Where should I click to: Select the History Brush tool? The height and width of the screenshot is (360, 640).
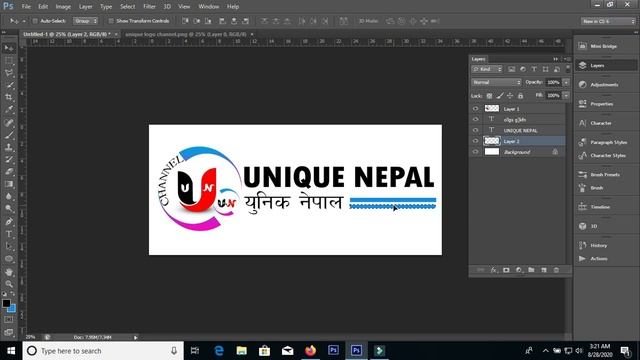(x=9, y=159)
